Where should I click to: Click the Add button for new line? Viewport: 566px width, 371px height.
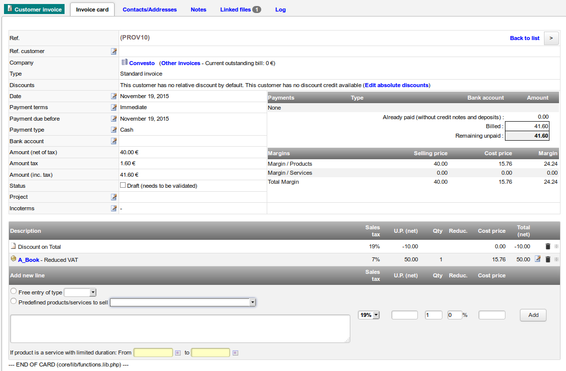pyautogui.click(x=533, y=315)
